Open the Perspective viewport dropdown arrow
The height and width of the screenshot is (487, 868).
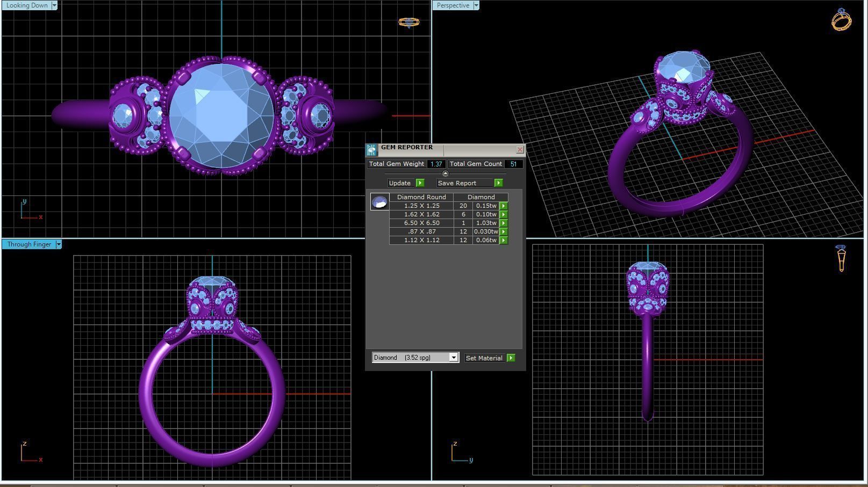(x=476, y=5)
